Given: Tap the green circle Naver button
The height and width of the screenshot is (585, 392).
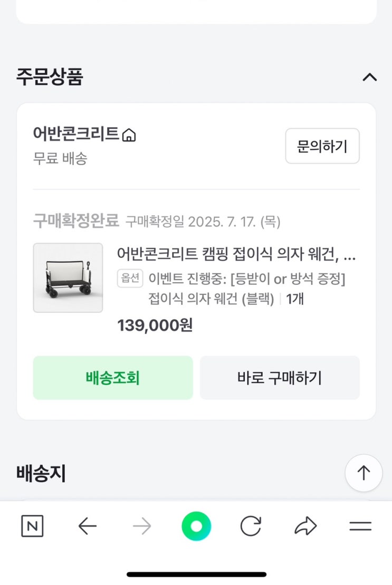Looking at the screenshot, I should pyautogui.click(x=196, y=526).
